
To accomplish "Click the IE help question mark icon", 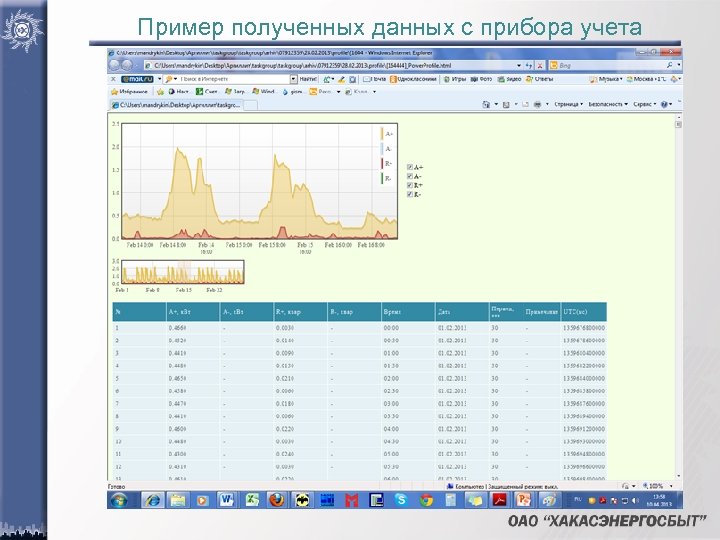I will [x=664, y=104].
